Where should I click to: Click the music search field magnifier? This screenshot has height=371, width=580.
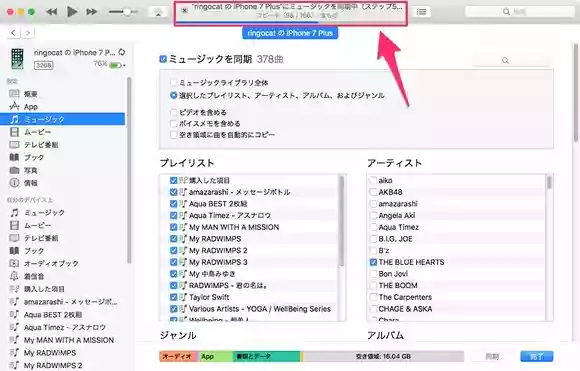coord(505,60)
